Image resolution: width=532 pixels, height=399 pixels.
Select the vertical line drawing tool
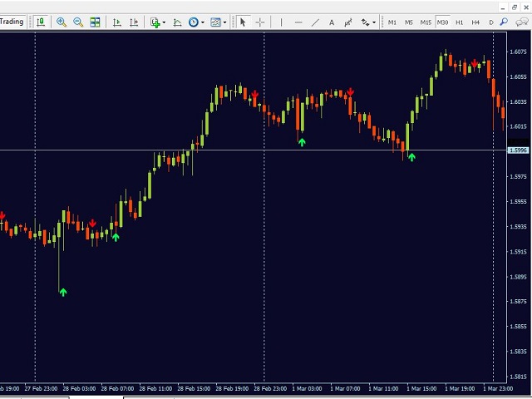click(283, 22)
